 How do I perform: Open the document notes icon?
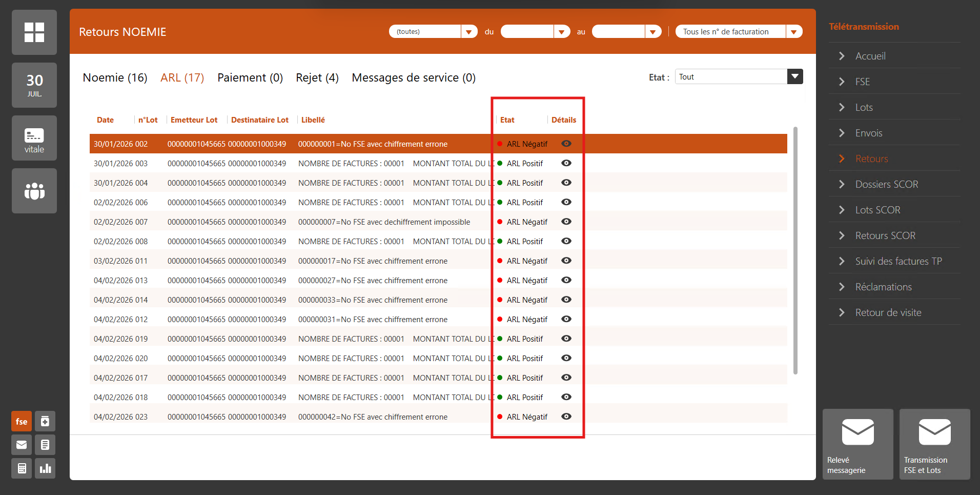tap(45, 445)
